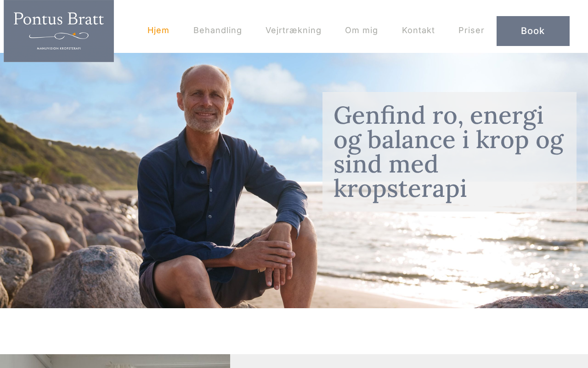Open the Kontakt page

(x=418, y=30)
